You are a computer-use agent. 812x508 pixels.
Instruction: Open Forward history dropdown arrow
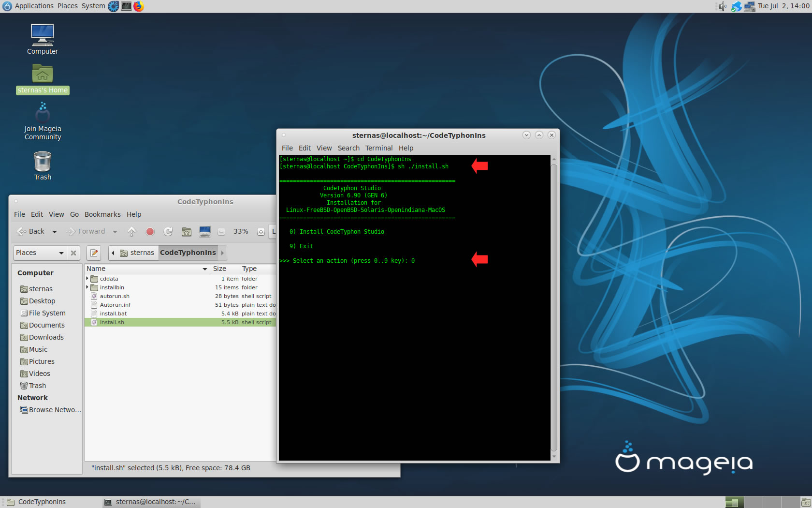click(115, 232)
